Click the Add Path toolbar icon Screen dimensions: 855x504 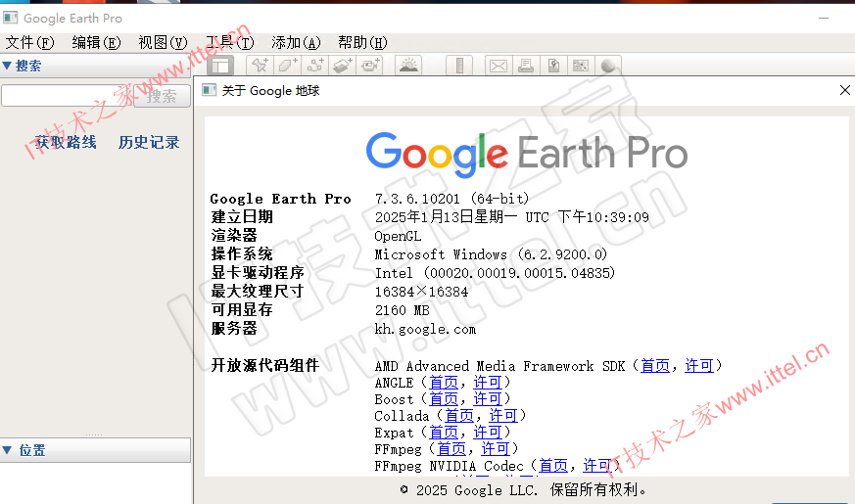tap(314, 66)
